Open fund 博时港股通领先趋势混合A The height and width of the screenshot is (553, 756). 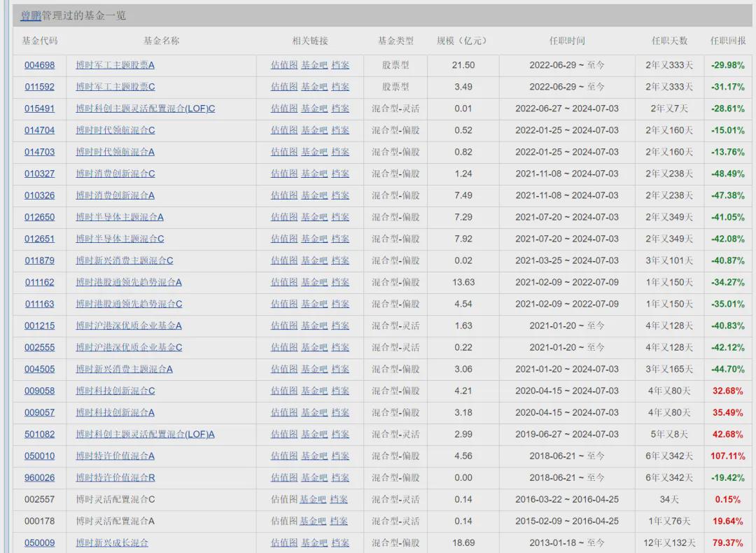129,282
